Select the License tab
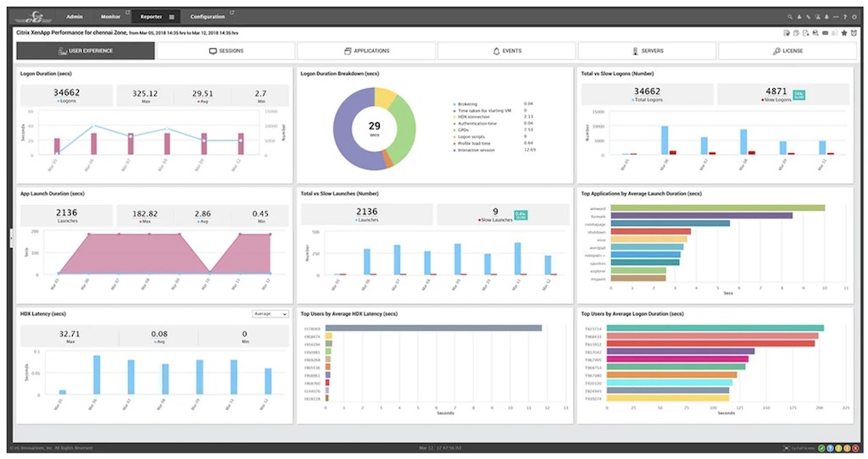This screenshot has width=868, height=459. coord(787,51)
